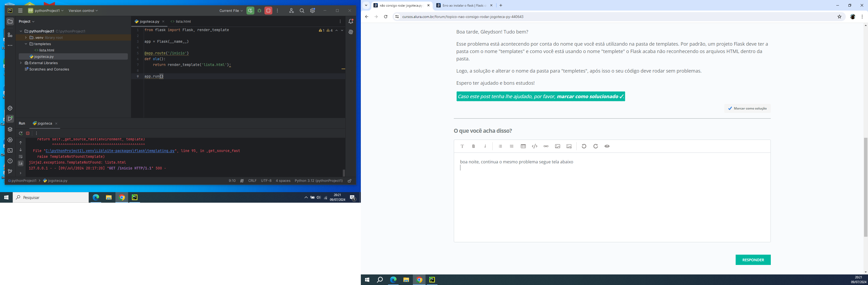Screen dimensions: 868x285
Task: Click the bold formatting icon in editor
Action: [x=473, y=146]
